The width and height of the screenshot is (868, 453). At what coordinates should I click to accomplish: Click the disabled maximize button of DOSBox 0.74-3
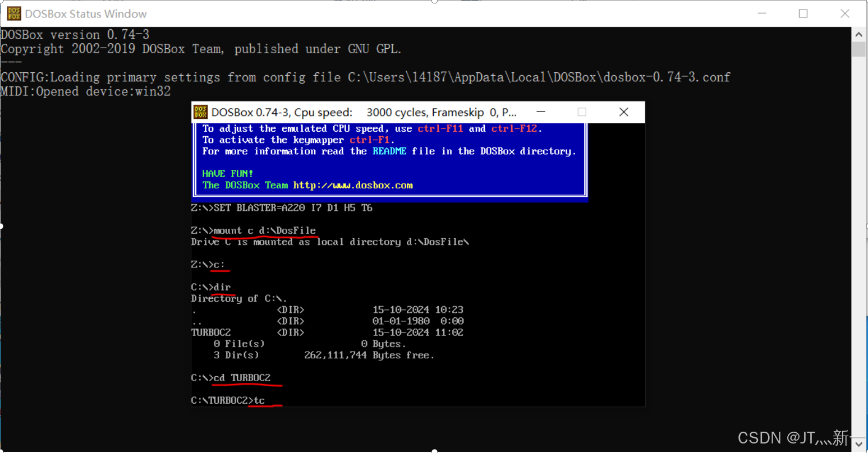[x=582, y=112]
